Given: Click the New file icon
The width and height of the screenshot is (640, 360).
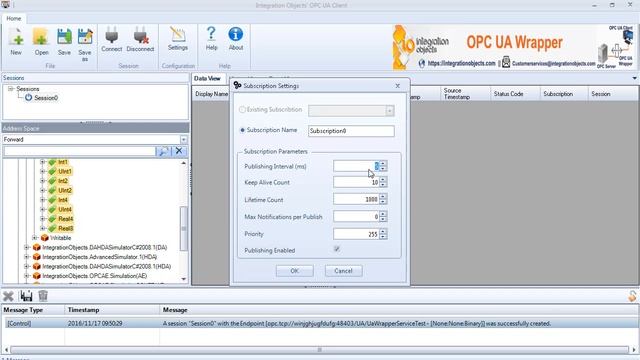Looking at the screenshot, I should [16, 37].
